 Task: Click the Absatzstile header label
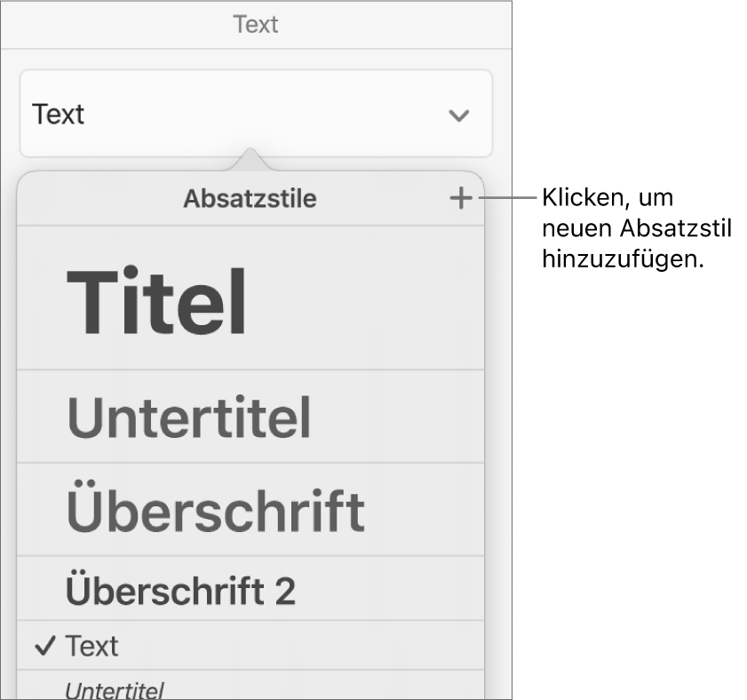click(250, 198)
